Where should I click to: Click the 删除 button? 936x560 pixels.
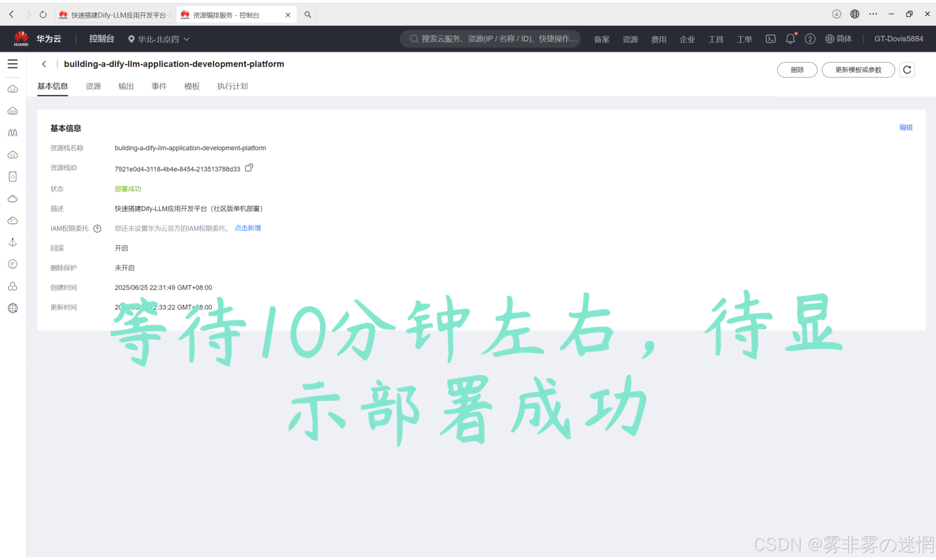(x=797, y=70)
